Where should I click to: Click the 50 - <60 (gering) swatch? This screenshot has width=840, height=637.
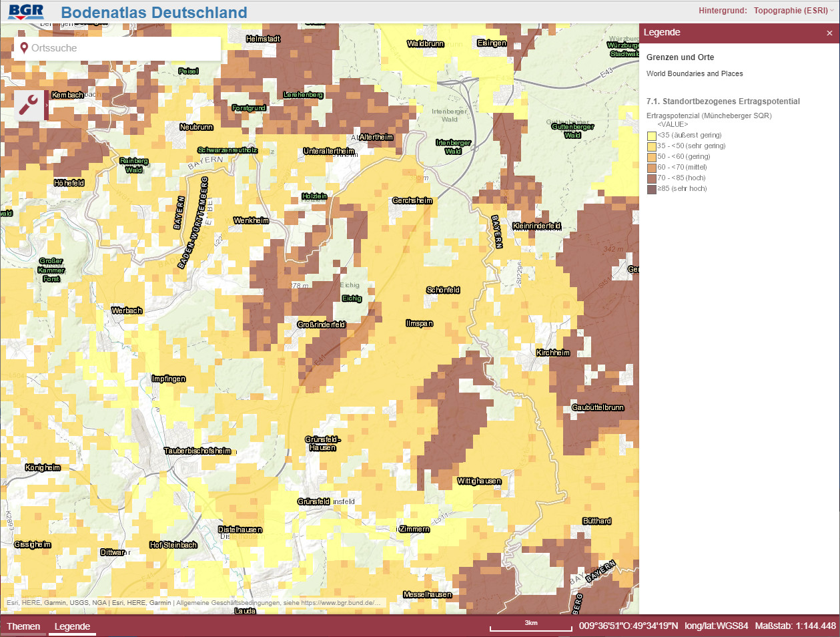tap(652, 157)
